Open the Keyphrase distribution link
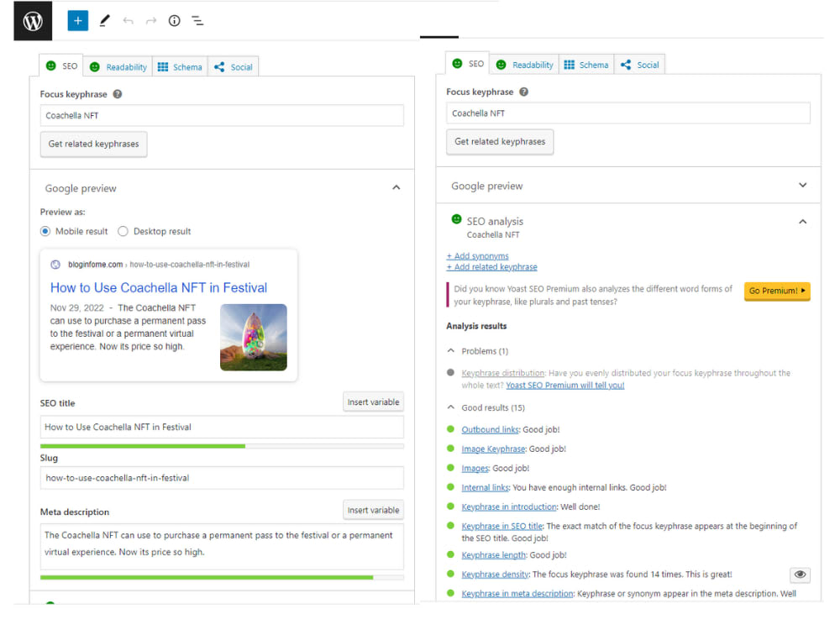The image size is (840, 630). [502, 373]
